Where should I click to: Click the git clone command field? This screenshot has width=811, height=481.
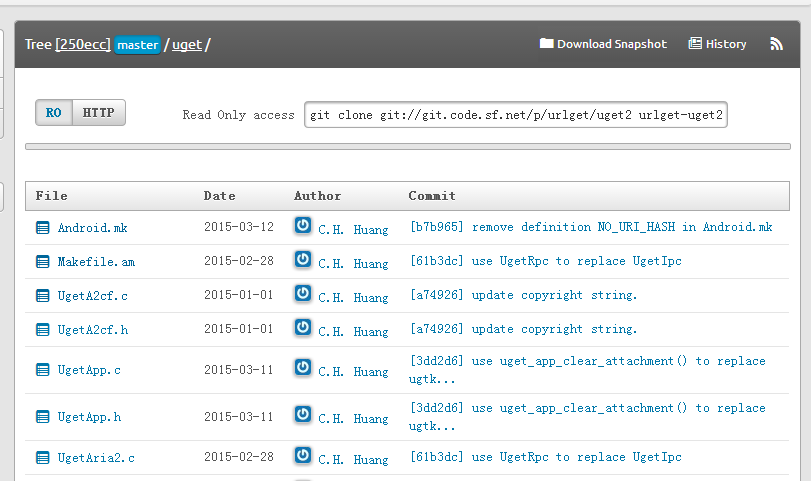[516, 115]
